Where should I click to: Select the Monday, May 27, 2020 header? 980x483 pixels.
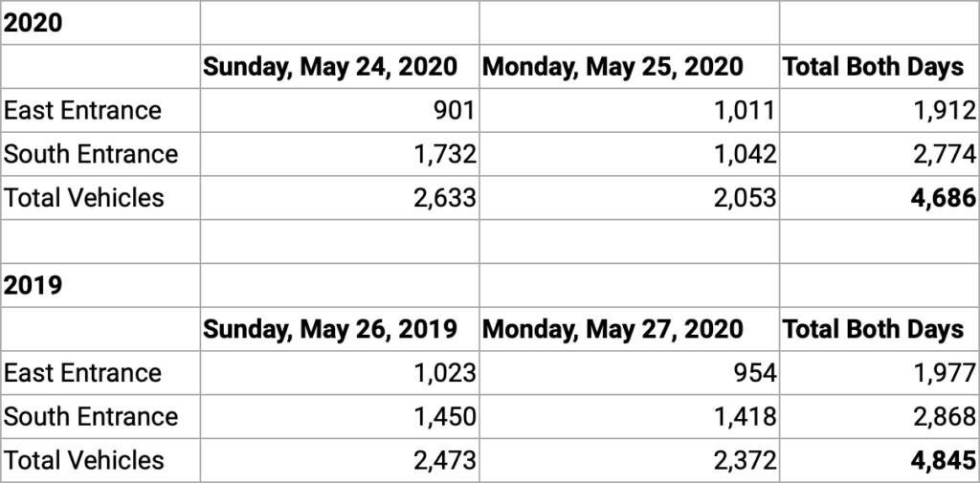[x=613, y=329]
